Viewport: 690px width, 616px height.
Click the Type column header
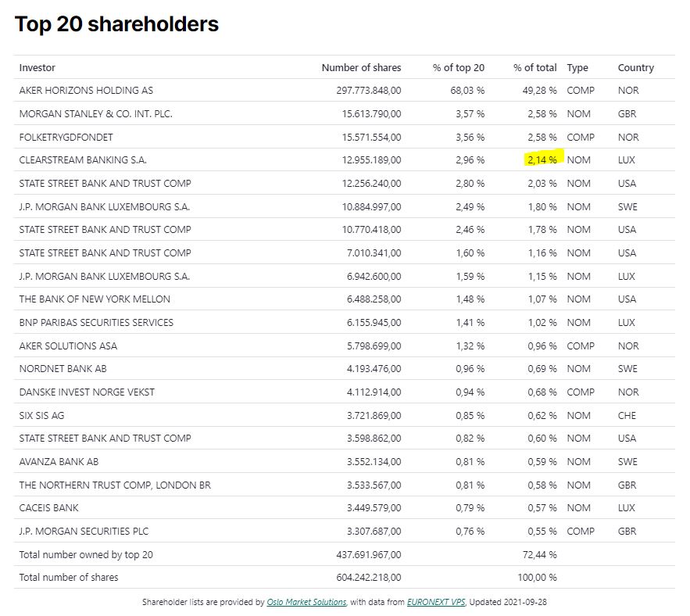(x=577, y=68)
